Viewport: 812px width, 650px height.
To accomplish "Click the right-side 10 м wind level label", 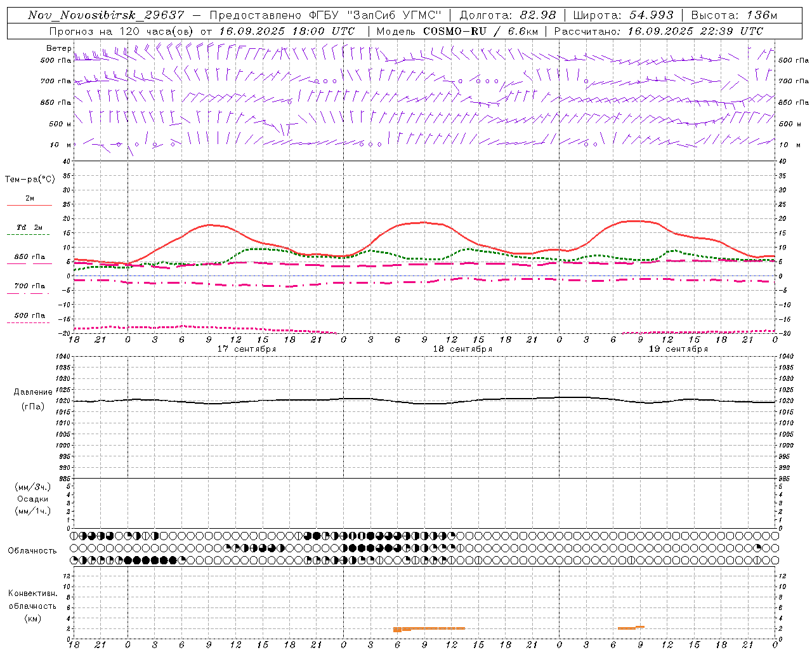I will 789,145.
